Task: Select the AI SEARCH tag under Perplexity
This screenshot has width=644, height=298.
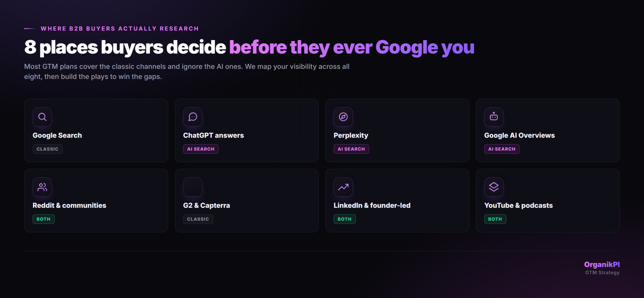Action: [351, 149]
